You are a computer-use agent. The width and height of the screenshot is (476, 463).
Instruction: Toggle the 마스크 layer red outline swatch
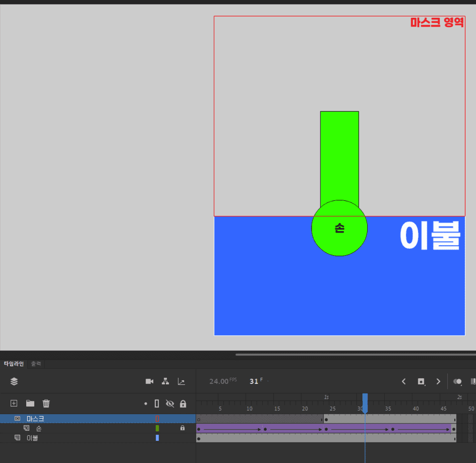tap(157, 419)
